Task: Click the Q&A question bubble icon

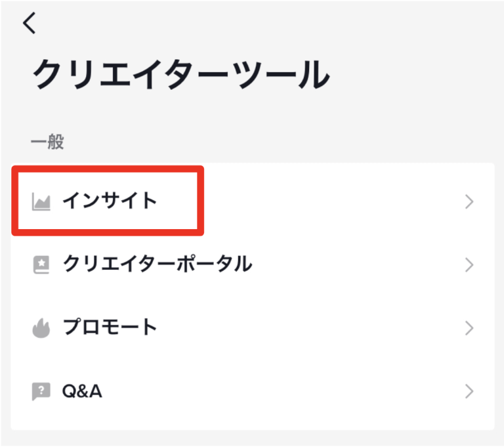Action: (x=41, y=392)
